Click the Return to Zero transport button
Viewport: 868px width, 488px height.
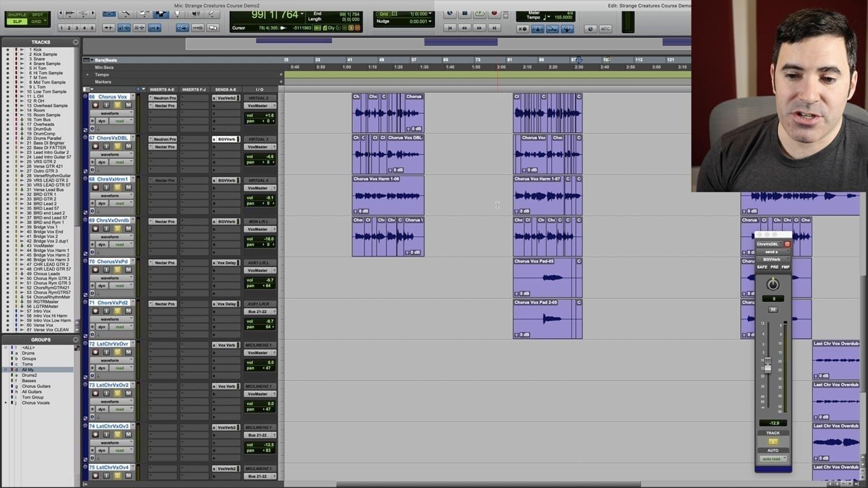pos(450,27)
